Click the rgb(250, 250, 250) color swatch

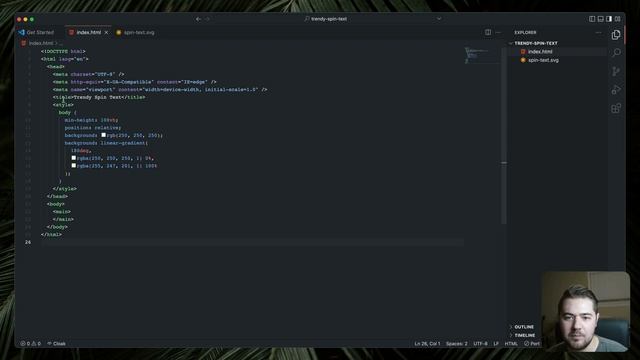tap(103, 135)
